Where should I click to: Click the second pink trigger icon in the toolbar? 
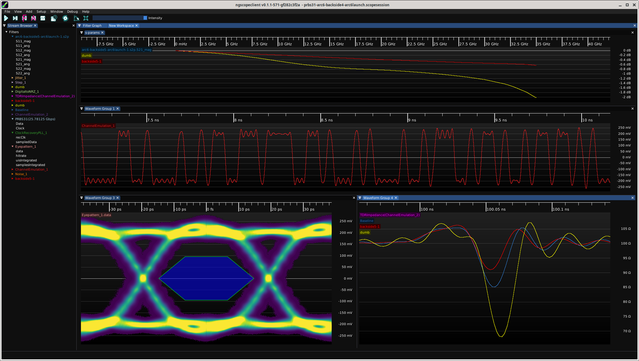click(33, 18)
